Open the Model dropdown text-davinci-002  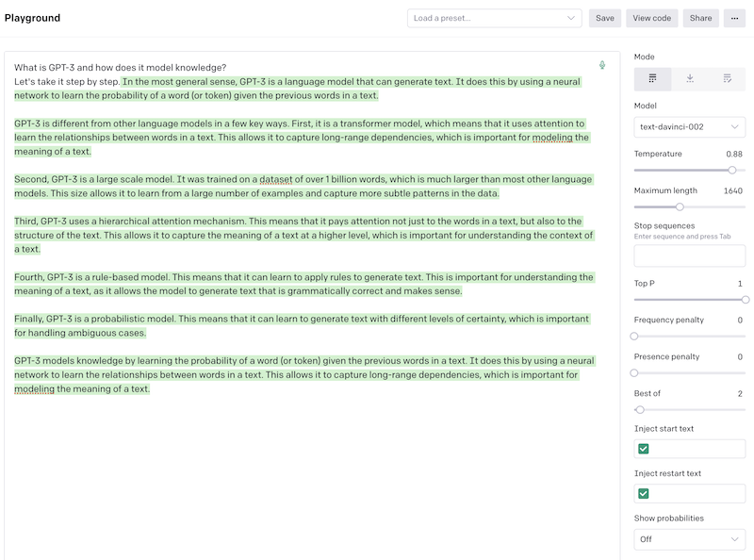tap(690, 127)
